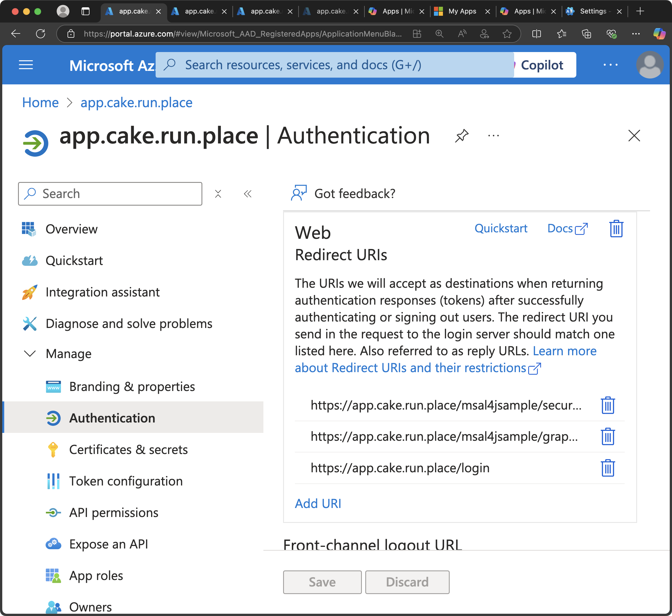Viewport: 672px width, 616px height.
Task: Open the Azure portal hamburger menu
Action: [26, 65]
